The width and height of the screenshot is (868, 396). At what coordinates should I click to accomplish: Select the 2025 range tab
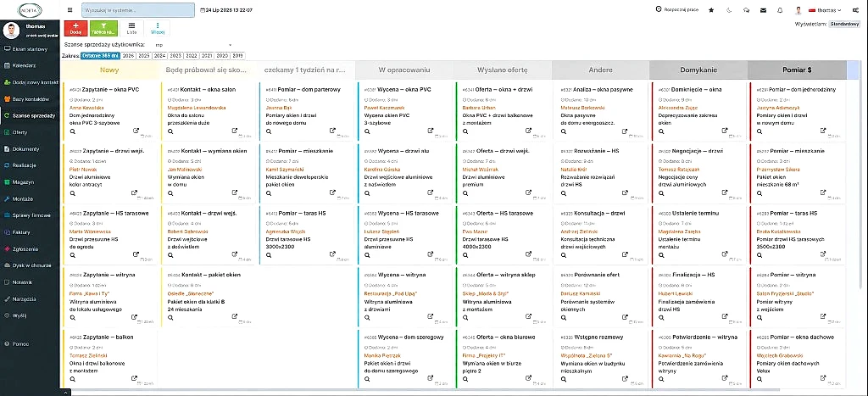point(144,56)
